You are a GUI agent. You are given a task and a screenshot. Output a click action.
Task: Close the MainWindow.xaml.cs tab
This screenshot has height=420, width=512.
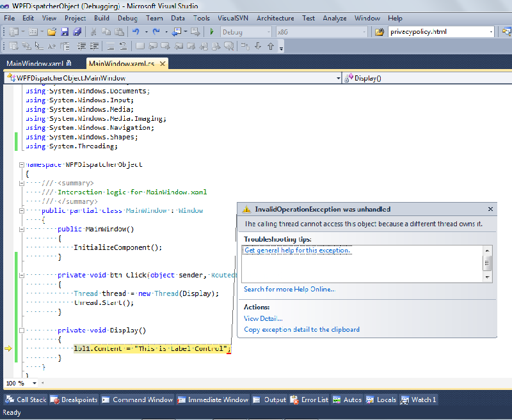[163, 63]
